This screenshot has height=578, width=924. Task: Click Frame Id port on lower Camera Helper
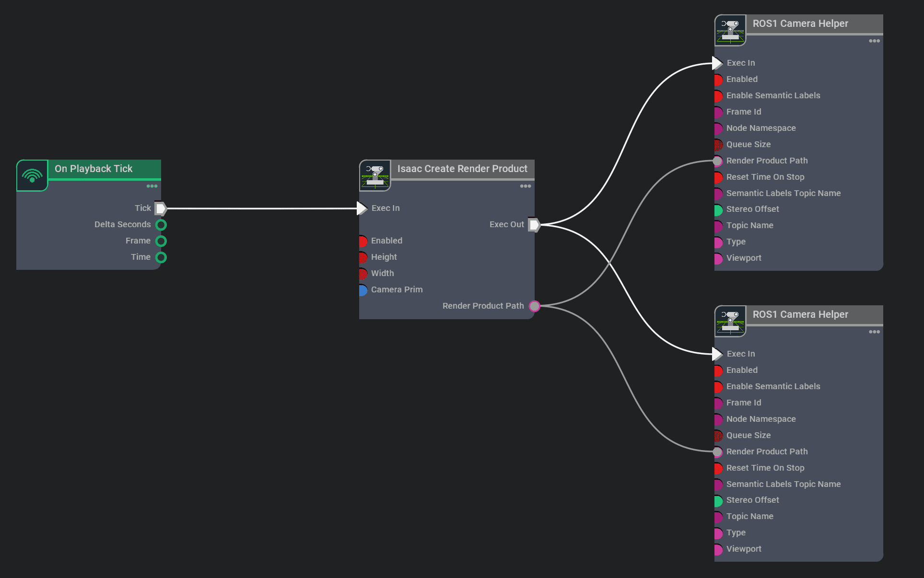point(718,403)
